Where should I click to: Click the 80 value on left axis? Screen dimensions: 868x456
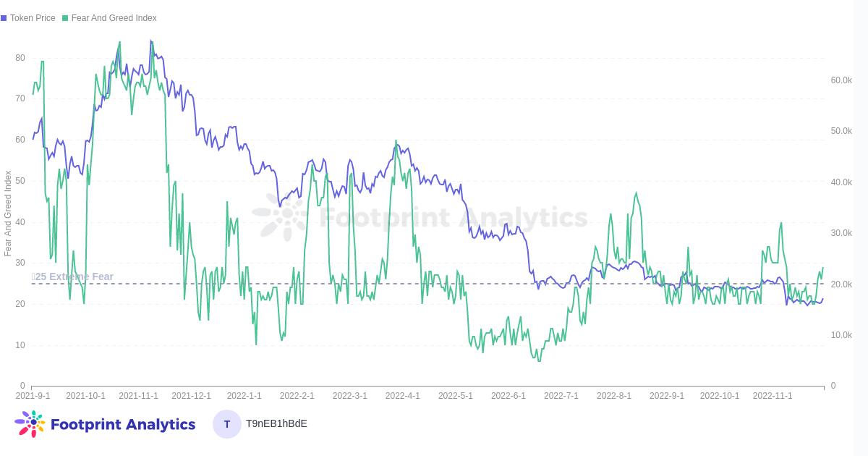[20, 58]
